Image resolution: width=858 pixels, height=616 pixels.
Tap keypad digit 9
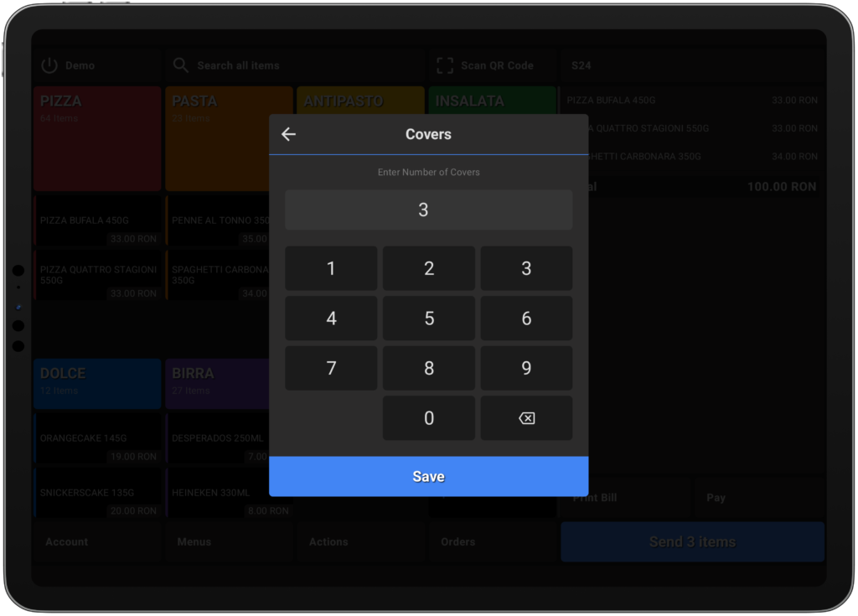tap(526, 368)
